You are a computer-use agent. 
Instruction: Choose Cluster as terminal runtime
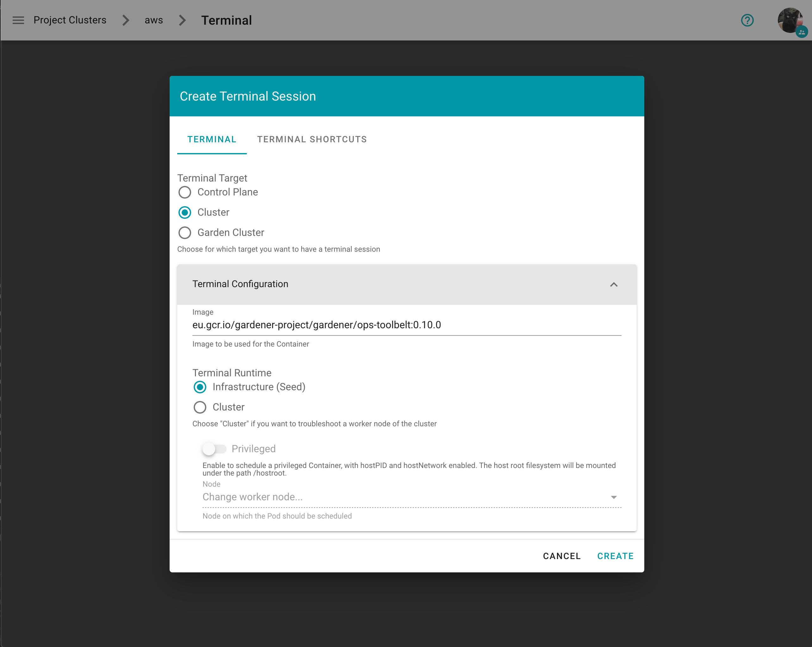(200, 407)
